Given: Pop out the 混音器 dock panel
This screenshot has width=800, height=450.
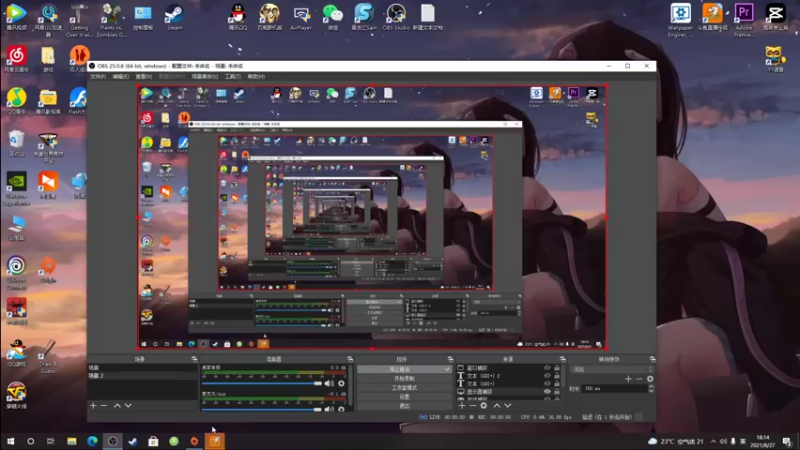Looking at the screenshot, I should point(350,359).
